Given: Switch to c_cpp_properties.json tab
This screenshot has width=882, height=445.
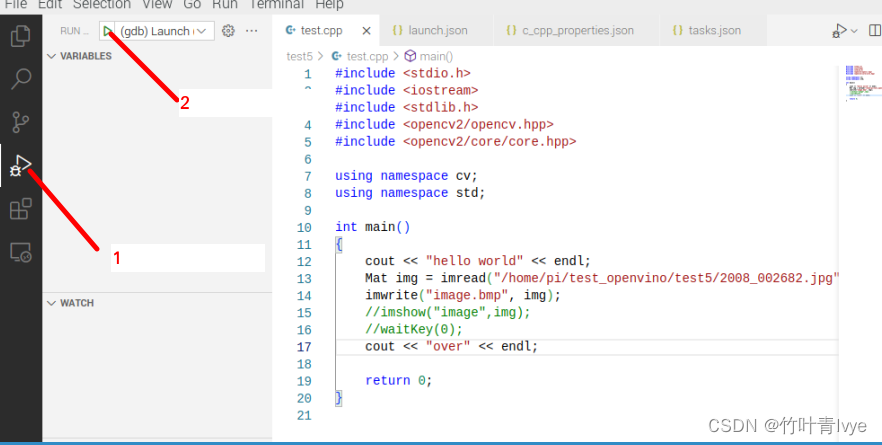Looking at the screenshot, I should (578, 30).
